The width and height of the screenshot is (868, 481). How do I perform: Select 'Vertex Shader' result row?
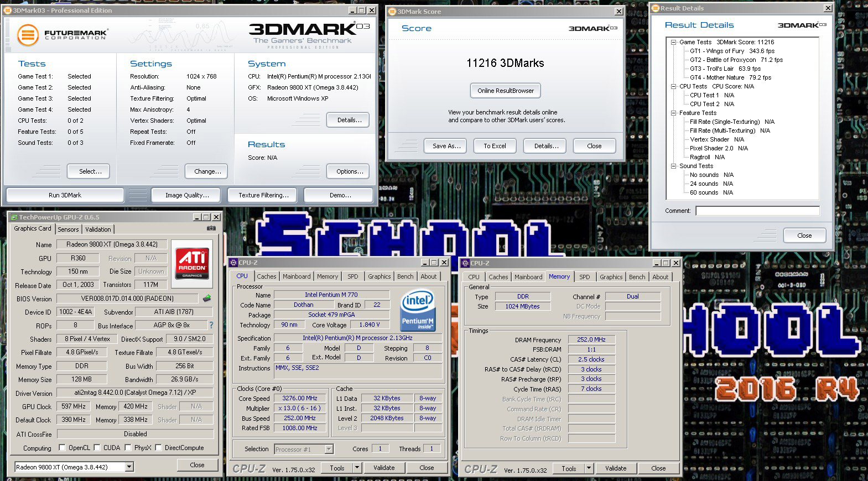pos(717,139)
